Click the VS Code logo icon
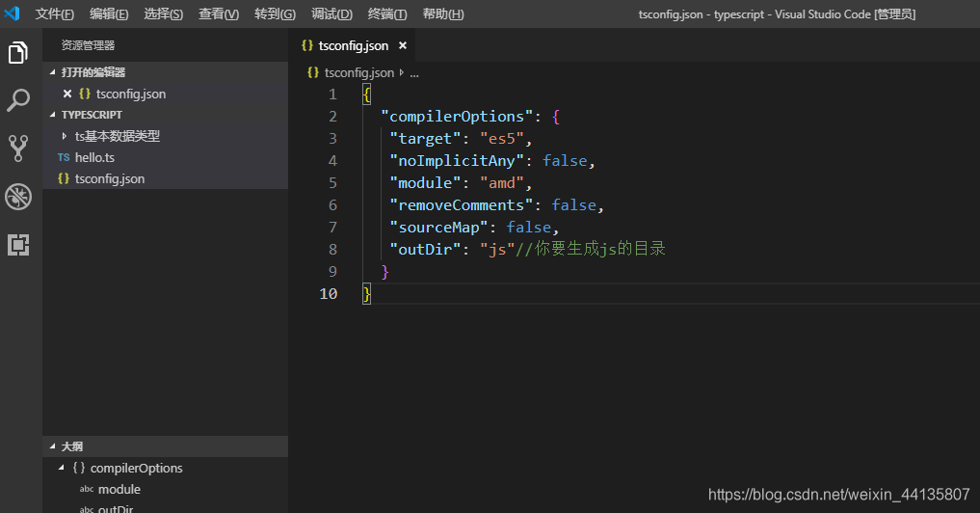 pos(12,13)
